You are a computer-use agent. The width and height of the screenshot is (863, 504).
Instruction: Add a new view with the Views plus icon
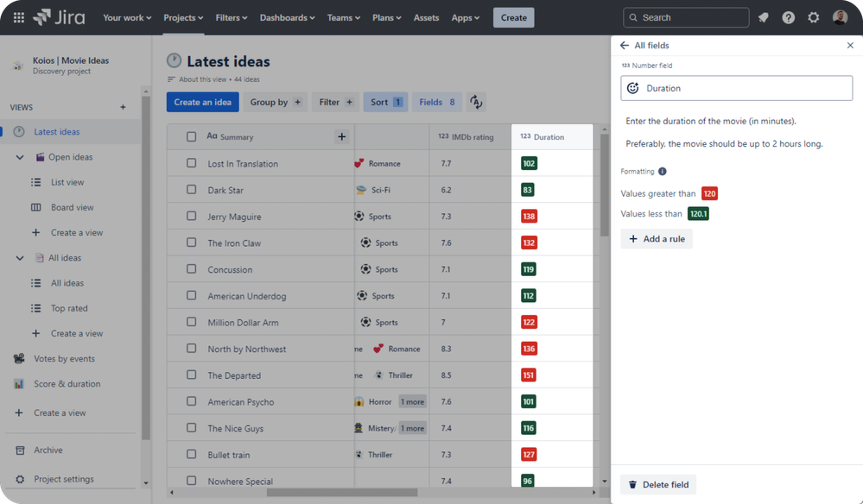(123, 107)
